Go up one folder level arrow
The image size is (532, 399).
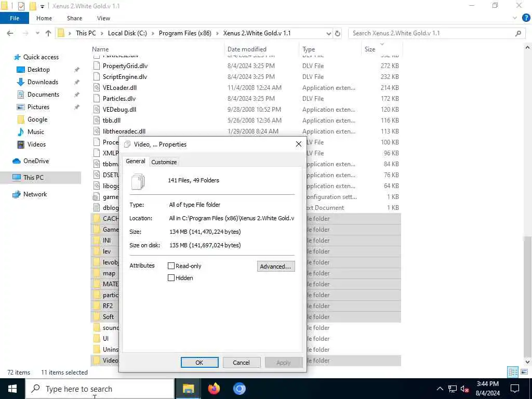pos(48,33)
